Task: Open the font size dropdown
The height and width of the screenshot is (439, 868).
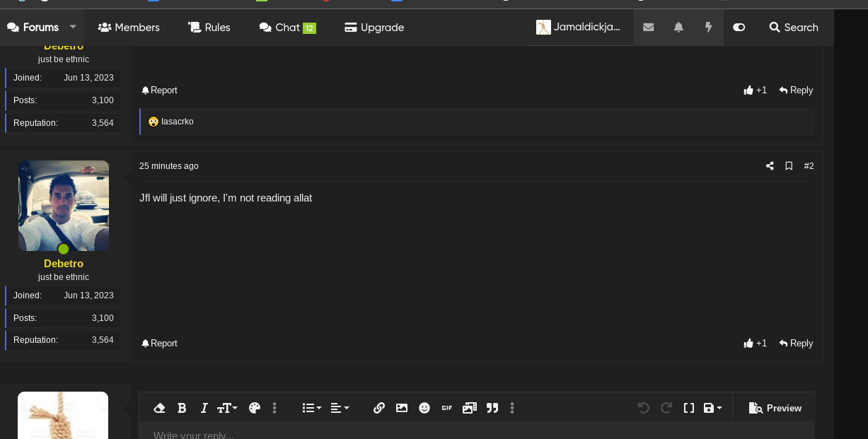Action: pyautogui.click(x=227, y=408)
